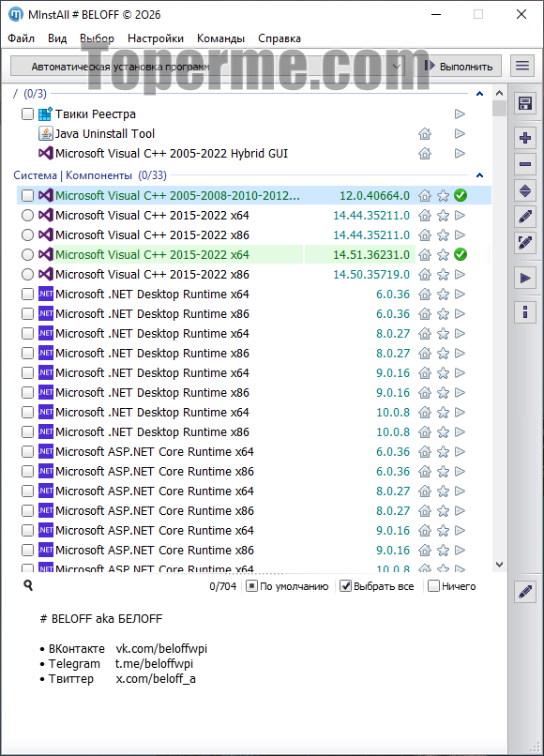Click the up-down move arrows sidebar icon
This screenshot has width=544, height=756.
[x=524, y=191]
